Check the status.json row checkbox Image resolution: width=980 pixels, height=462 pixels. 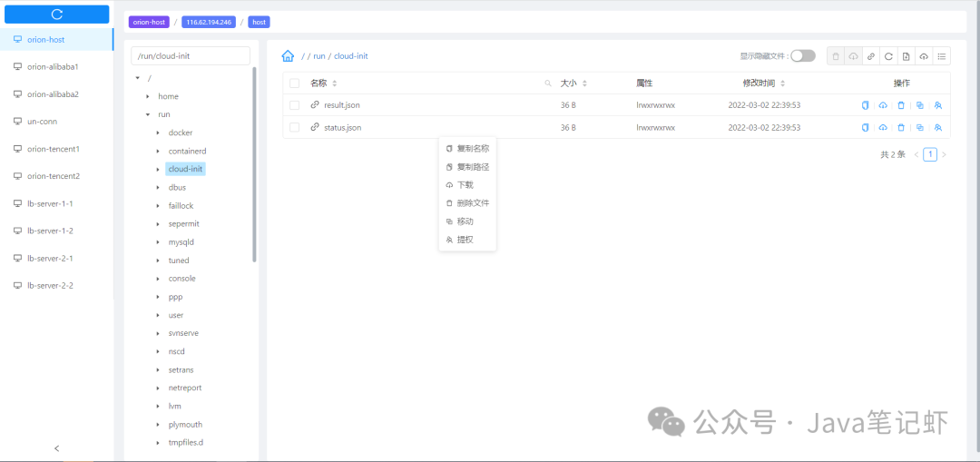294,128
